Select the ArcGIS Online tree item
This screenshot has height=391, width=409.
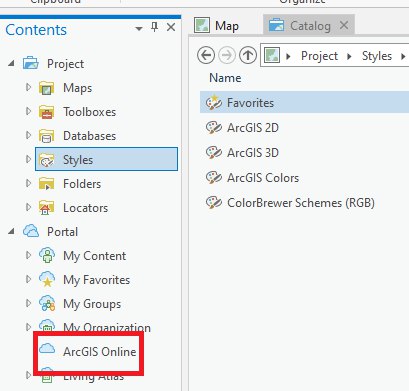pyautogui.click(x=100, y=351)
